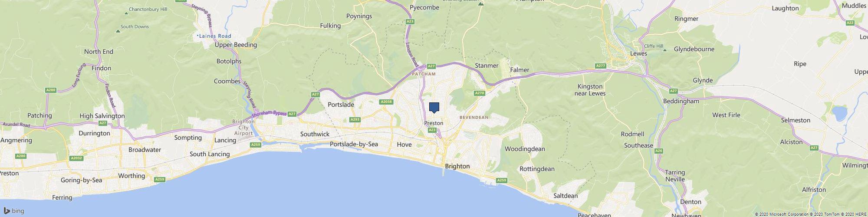Click the Laines Road point label
Viewport: 868px width, 217px height.
pyautogui.click(x=215, y=36)
